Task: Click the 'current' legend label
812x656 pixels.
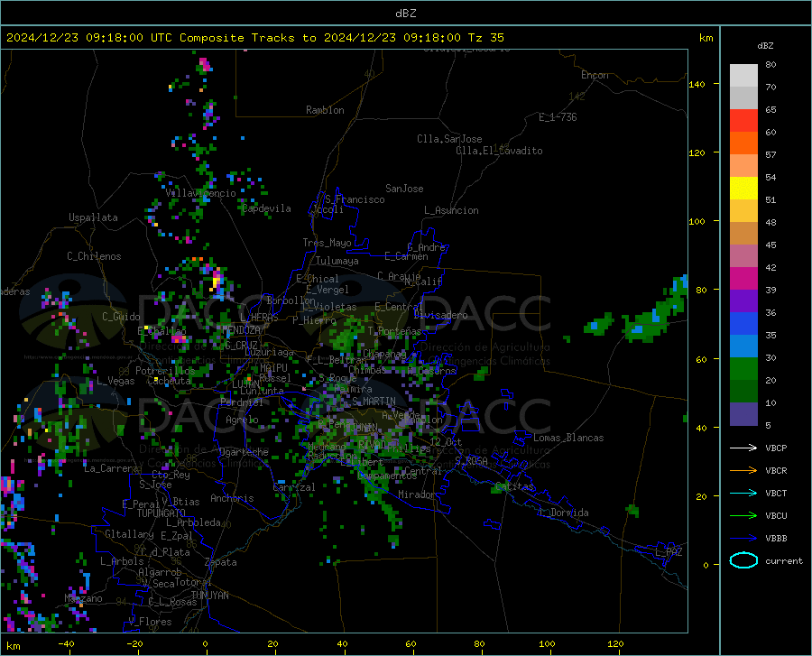Action: click(784, 560)
